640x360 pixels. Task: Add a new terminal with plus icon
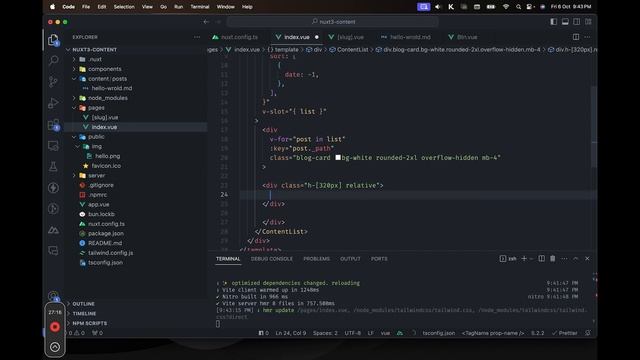524,259
